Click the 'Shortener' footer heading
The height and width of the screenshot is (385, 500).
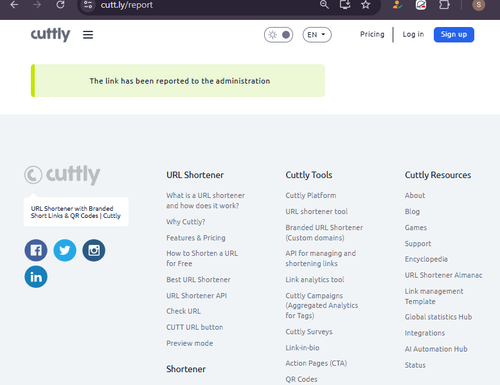coord(186,369)
